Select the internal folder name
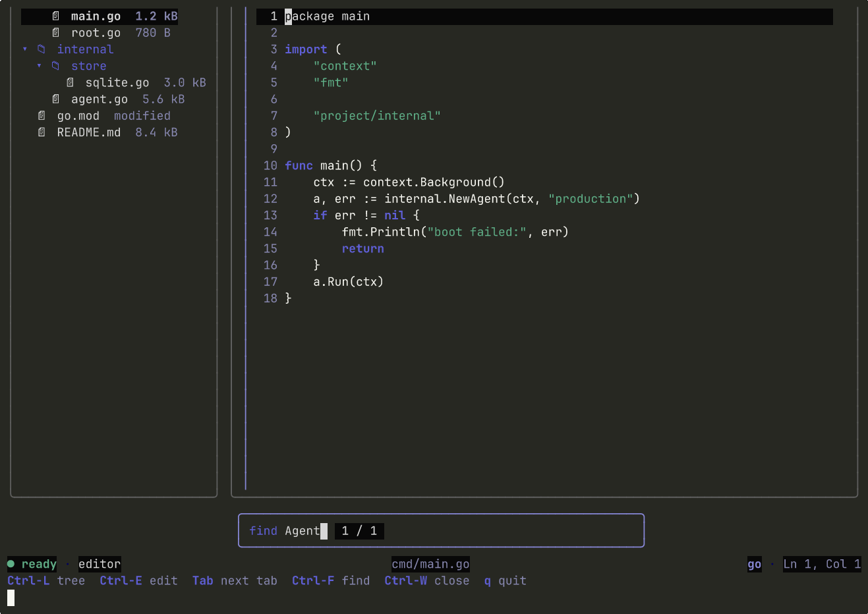Screen dimensions: 868x614 (x=85, y=49)
